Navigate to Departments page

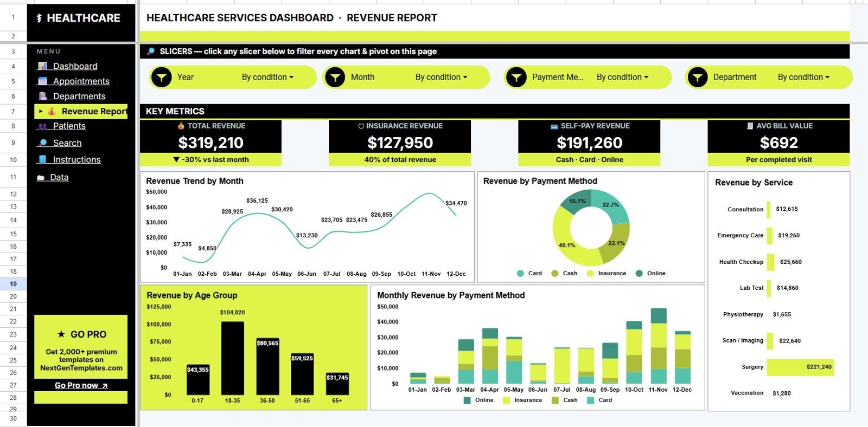(79, 96)
